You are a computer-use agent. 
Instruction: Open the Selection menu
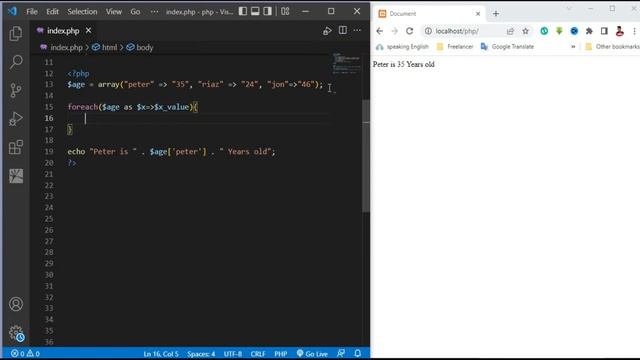coord(82,12)
